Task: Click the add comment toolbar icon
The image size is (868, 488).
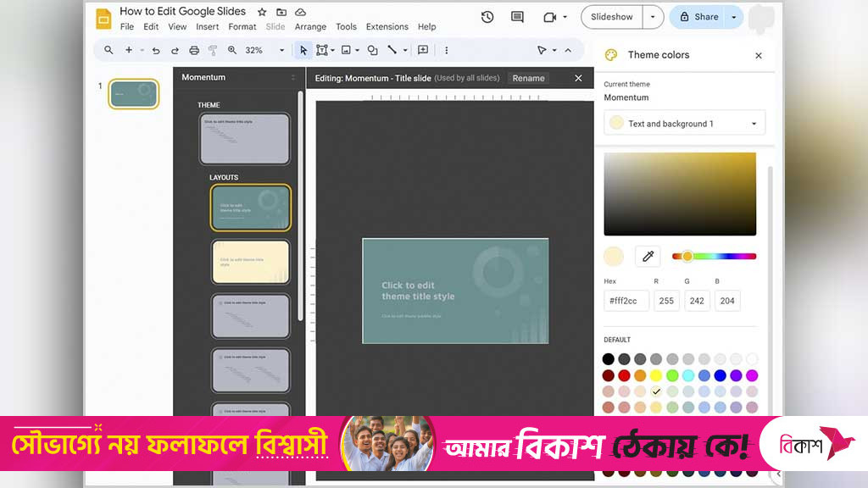Action: pos(423,51)
